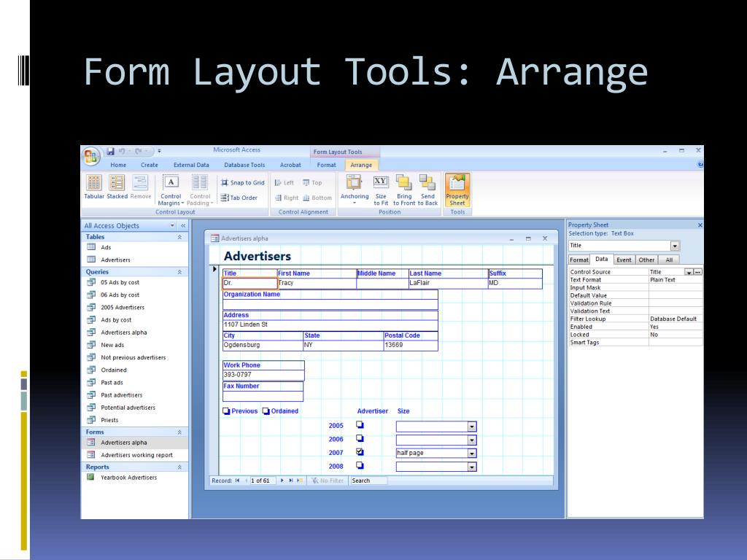Collapse the navigation pane with the double chevron
Image resolution: width=747 pixels, height=560 pixels.
183,226
